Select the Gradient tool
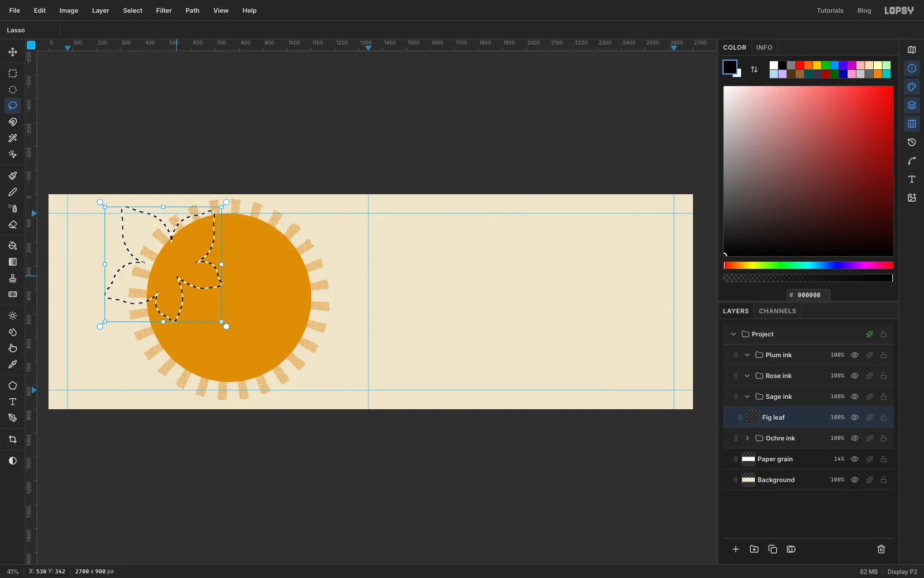 point(13,262)
